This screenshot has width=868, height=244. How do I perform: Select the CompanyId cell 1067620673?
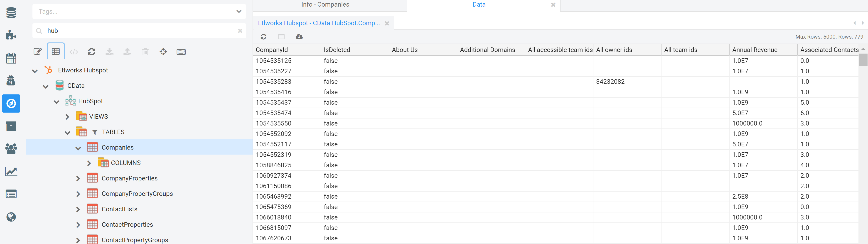coord(287,238)
